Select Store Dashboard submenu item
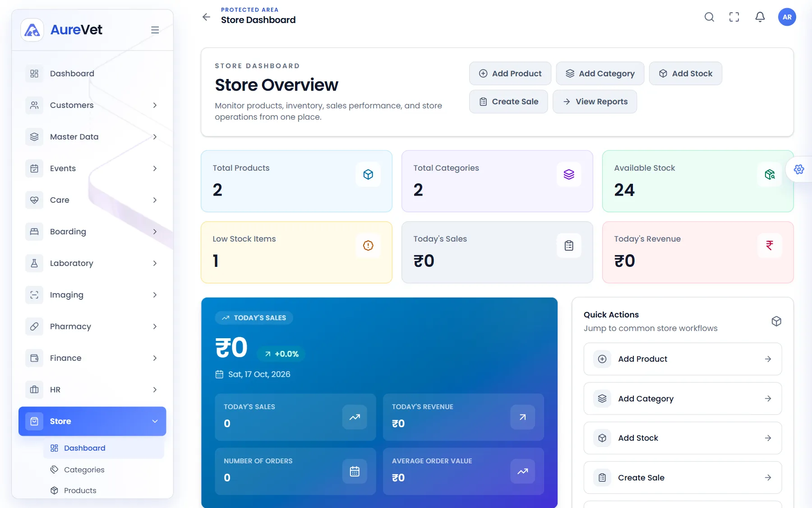 [x=104, y=448]
